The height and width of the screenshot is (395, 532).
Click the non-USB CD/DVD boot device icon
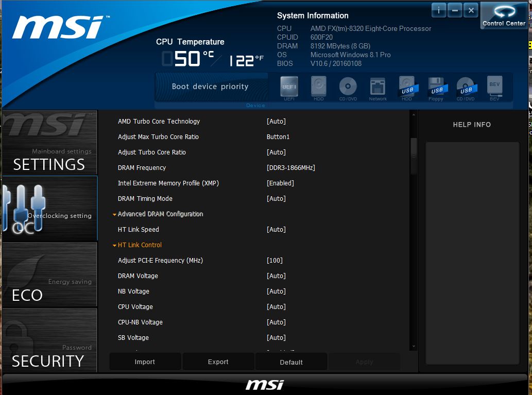[348, 88]
